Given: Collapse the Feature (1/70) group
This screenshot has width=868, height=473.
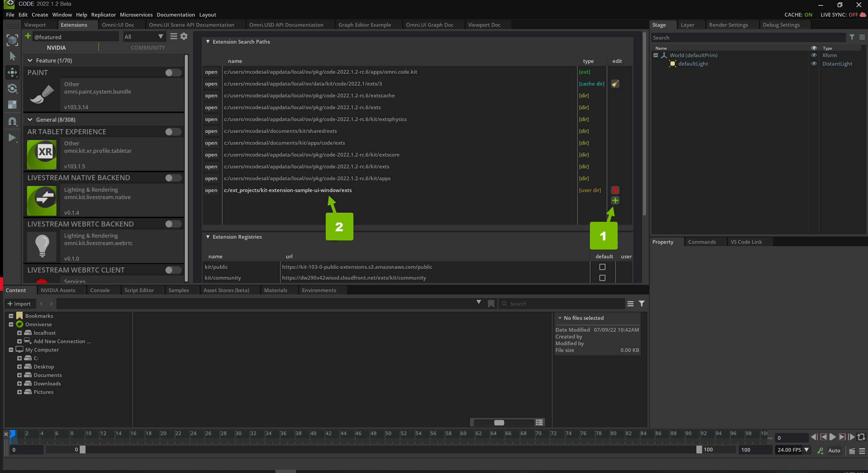Looking at the screenshot, I should [x=30, y=61].
